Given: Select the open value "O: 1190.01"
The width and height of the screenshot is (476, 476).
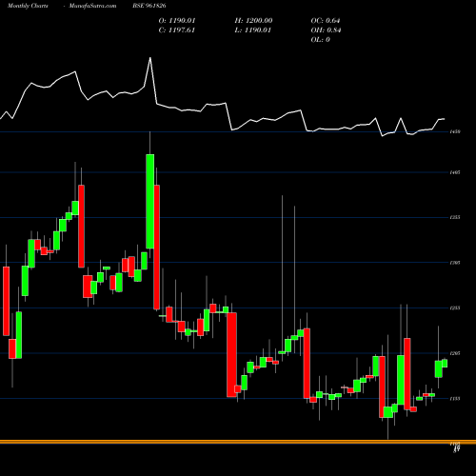Looking at the screenshot, I should pyautogui.click(x=177, y=21).
